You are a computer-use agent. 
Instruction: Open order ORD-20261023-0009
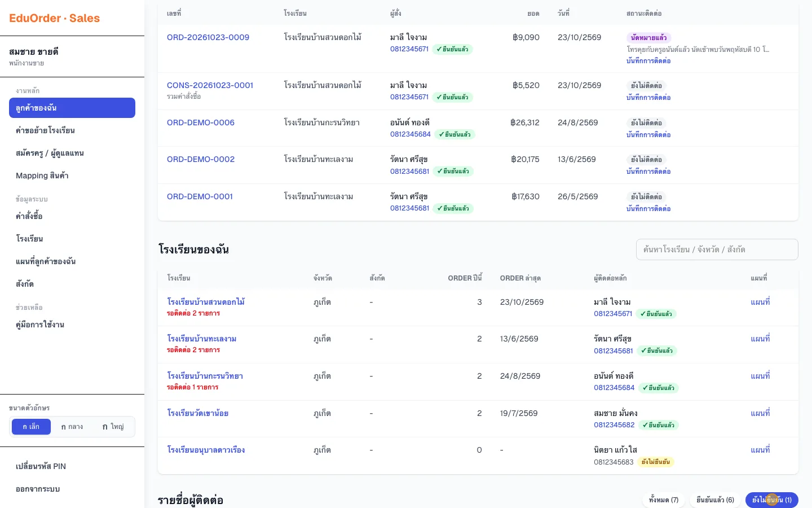tap(208, 37)
